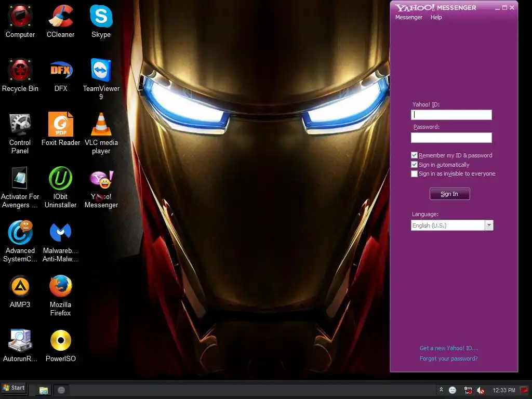Close the Yahoo! Messenger window

512,8
